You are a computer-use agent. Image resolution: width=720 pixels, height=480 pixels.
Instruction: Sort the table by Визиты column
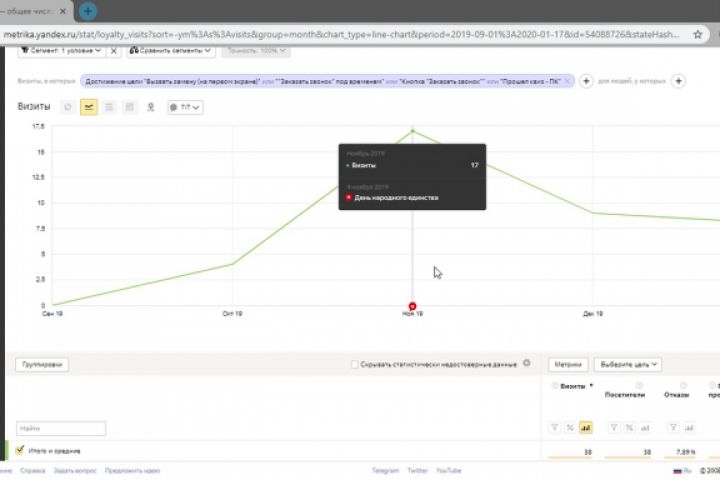[x=573, y=386]
